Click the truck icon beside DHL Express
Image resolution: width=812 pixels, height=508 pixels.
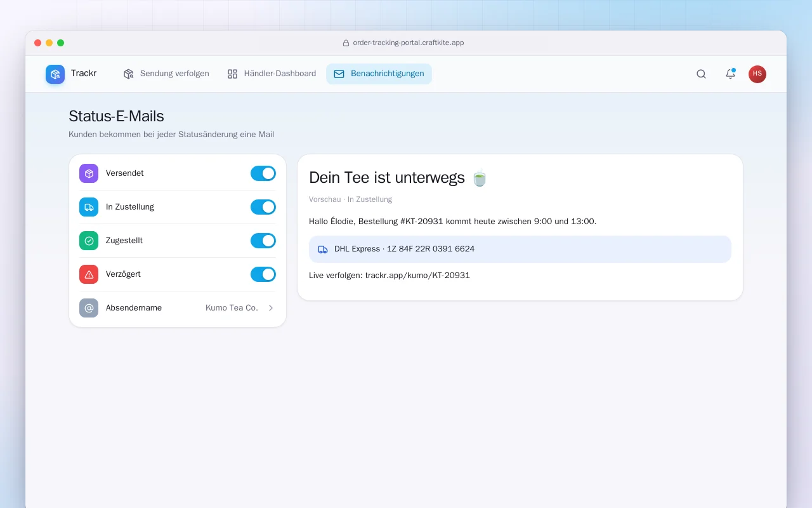tap(323, 250)
